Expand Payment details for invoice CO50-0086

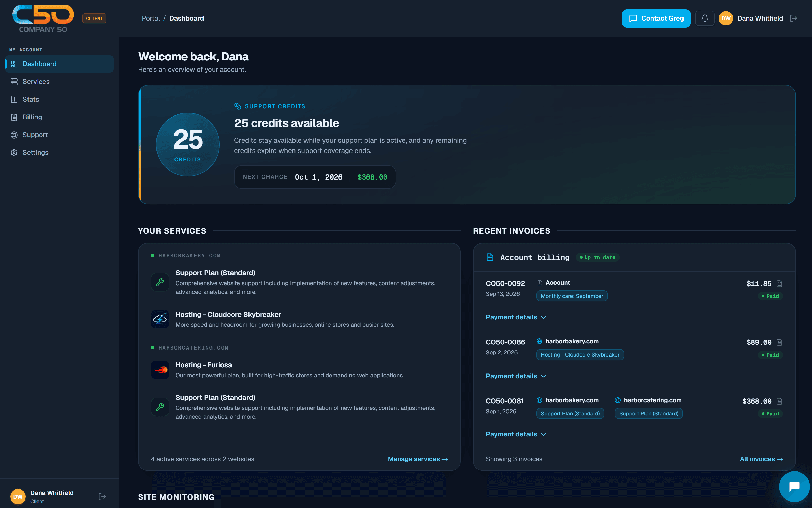[516, 376]
